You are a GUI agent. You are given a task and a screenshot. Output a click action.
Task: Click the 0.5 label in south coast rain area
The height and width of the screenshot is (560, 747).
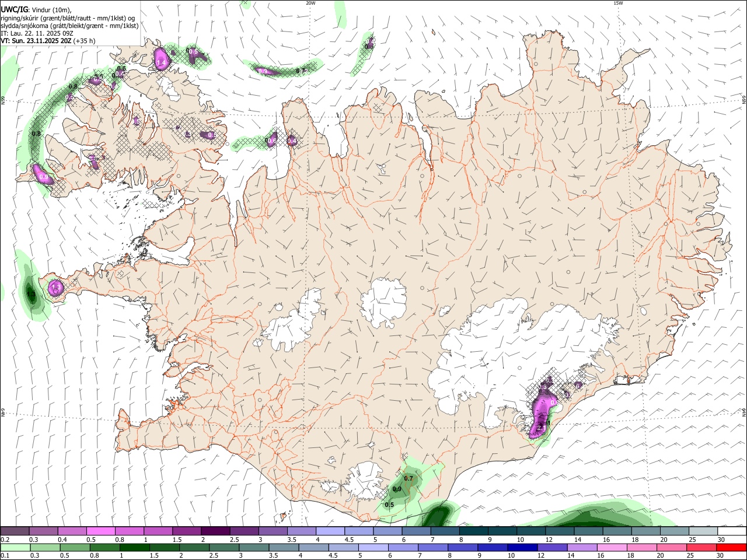(x=389, y=505)
